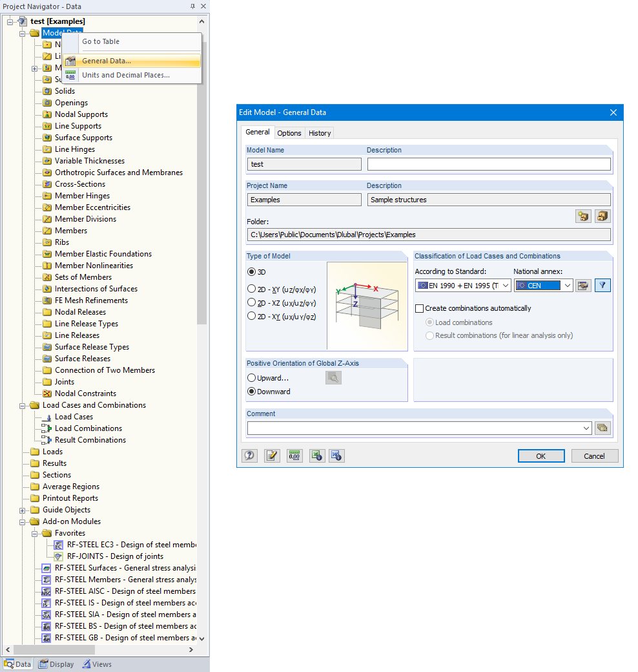Enable Create combinations automatically
The image size is (638, 672).
[x=419, y=308]
